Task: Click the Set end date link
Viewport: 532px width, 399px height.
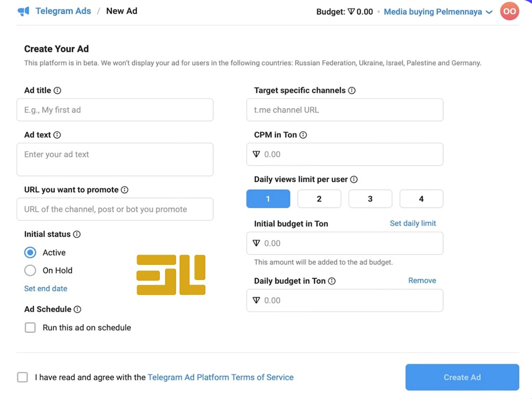Action: (46, 289)
